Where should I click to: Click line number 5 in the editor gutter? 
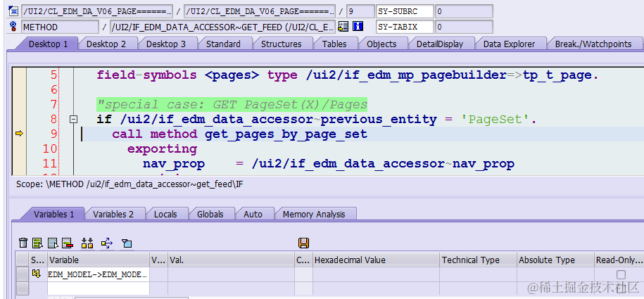point(53,75)
